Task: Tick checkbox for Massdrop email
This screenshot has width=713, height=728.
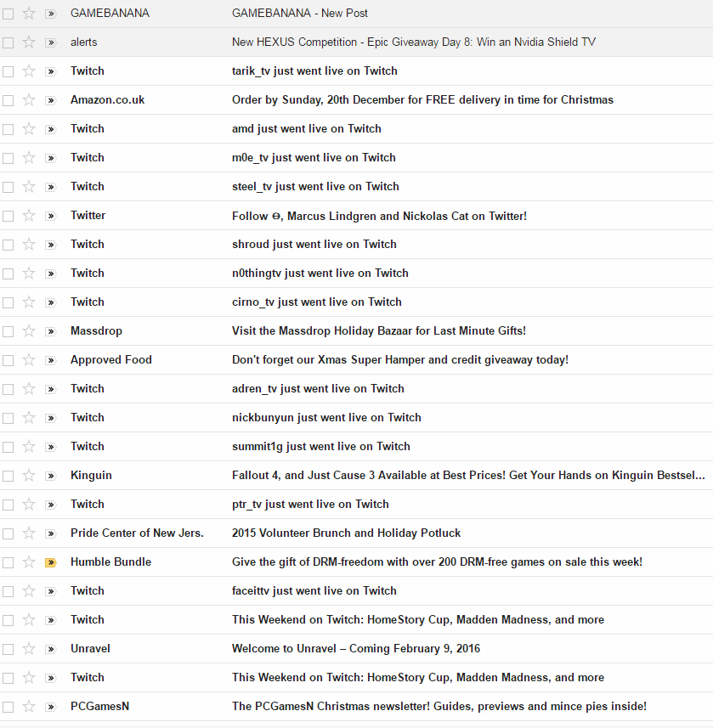Action: (x=8, y=331)
